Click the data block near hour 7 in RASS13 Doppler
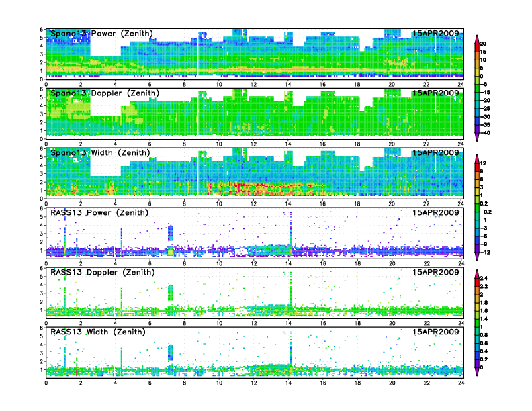The height and width of the screenshot is (411, 532). [171, 293]
